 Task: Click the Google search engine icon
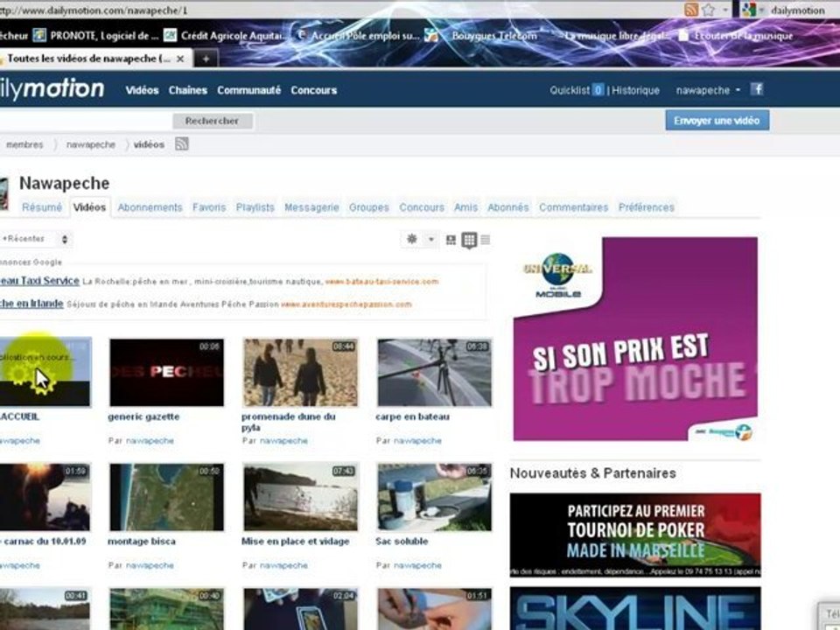tap(748, 10)
